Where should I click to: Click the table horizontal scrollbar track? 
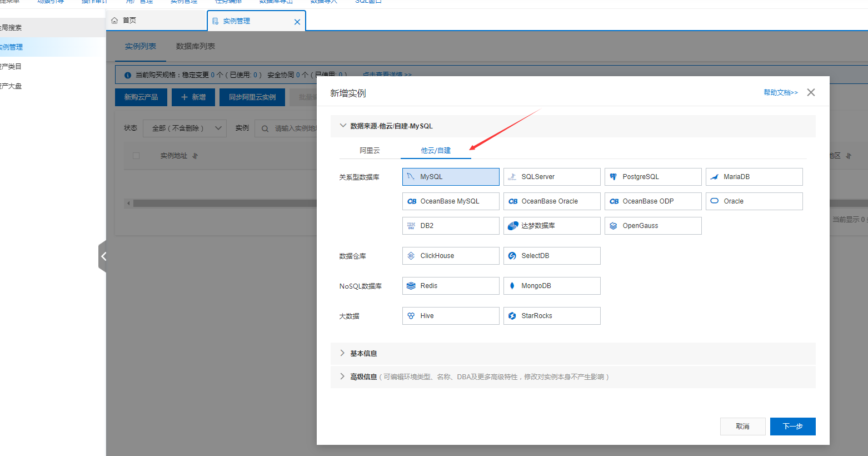[225, 204]
